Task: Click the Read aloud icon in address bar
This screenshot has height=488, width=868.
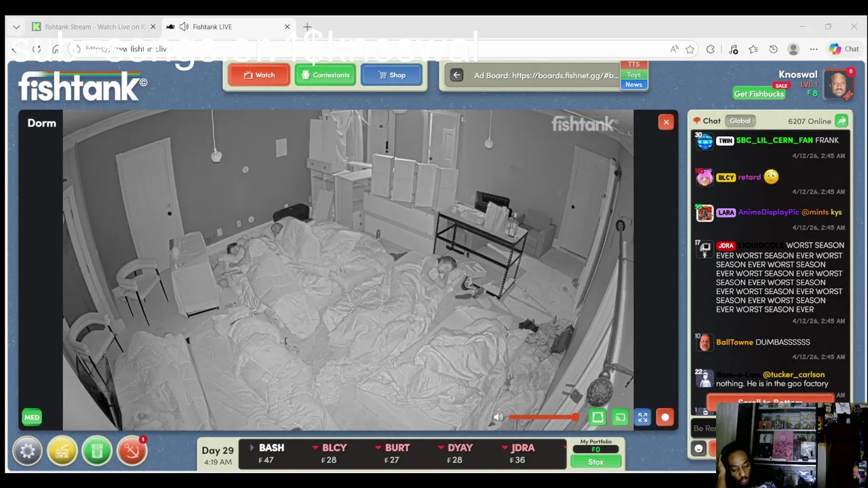Action: pyautogui.click(x=674, y=49)
